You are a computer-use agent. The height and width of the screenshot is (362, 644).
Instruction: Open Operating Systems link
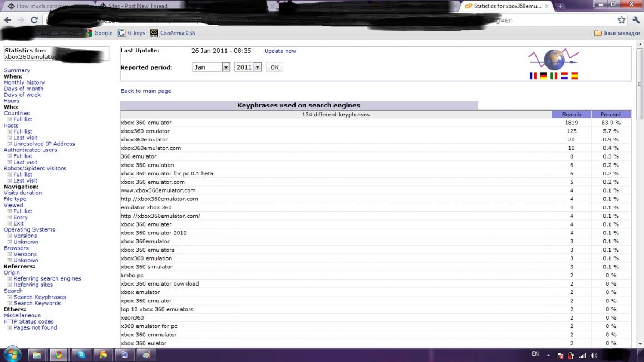[x=30, y=229]
